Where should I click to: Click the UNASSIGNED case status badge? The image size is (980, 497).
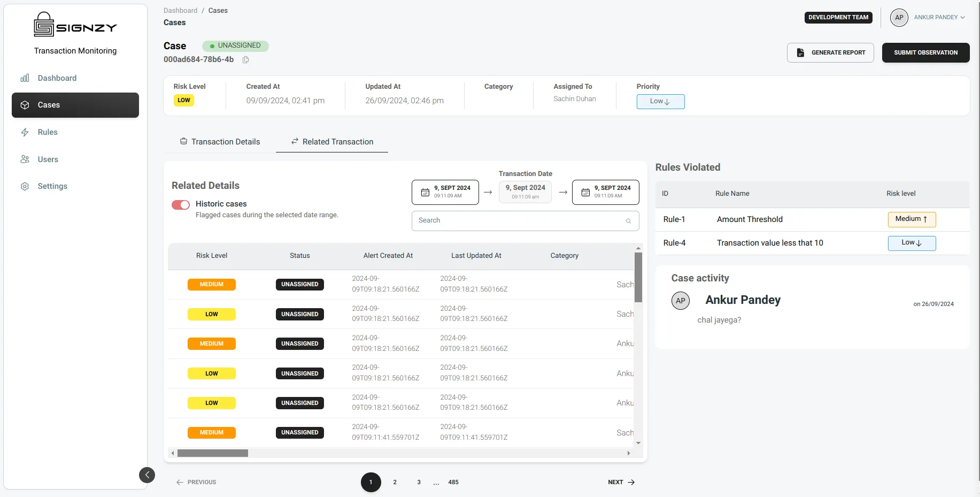[235, 46]
